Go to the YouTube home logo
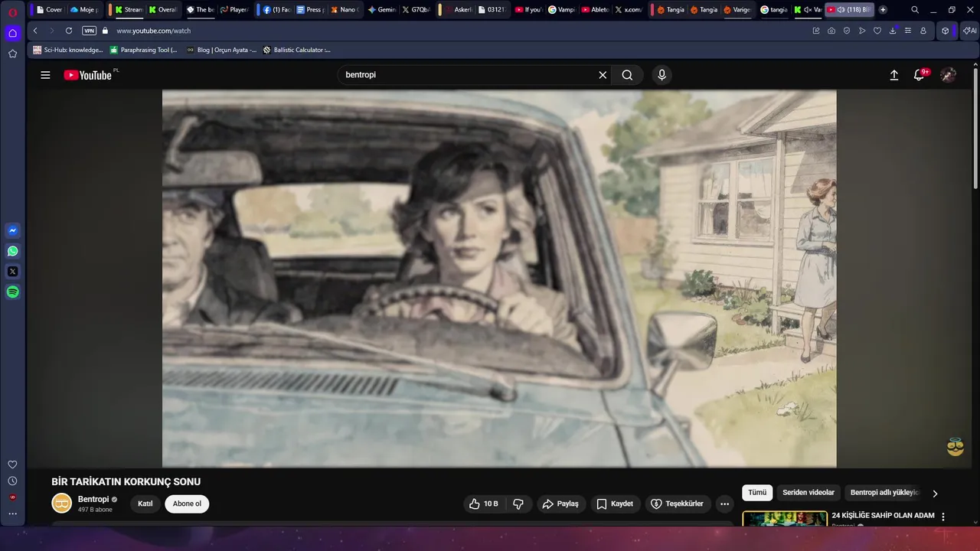The image size is (980, 551). [87, 75]
